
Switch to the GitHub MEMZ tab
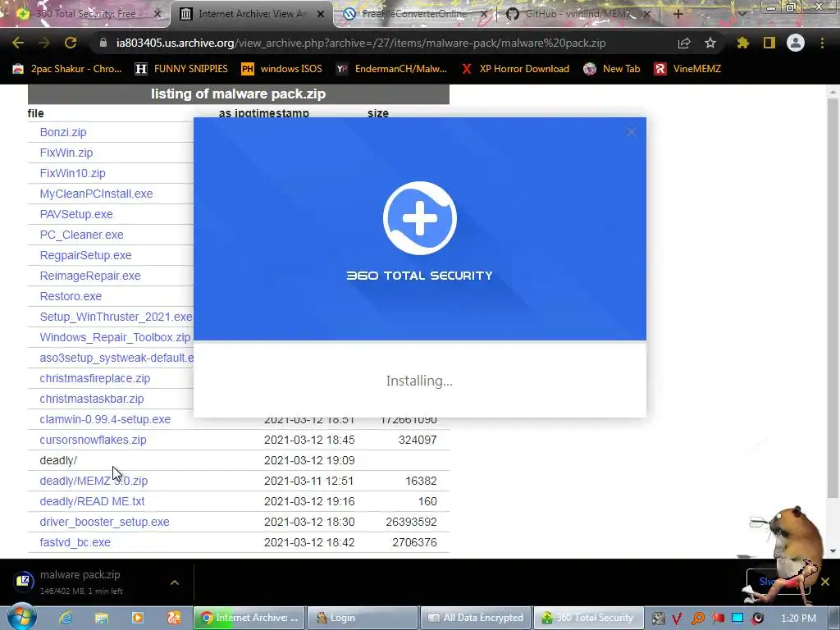577,14
